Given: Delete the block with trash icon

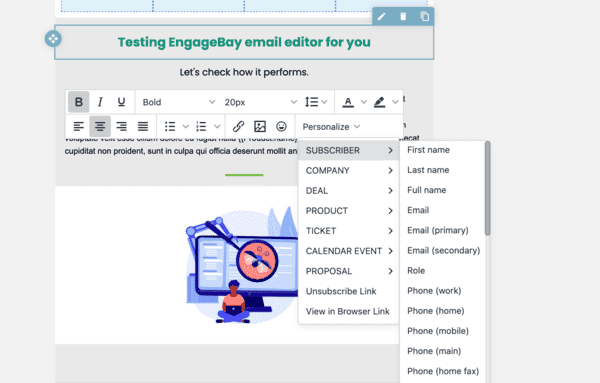Looking at the screenshot, I should coord(403,17).
